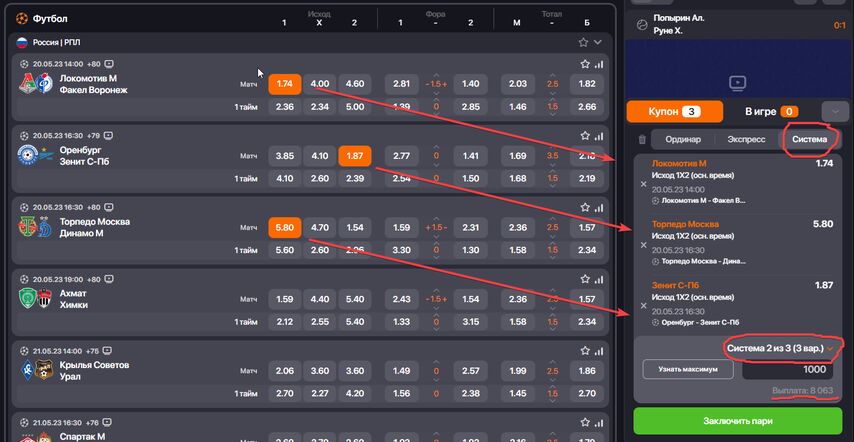Show statistics for Торпедо Москва match
This screenshot has width=854, height=442.
click(599, 207)
